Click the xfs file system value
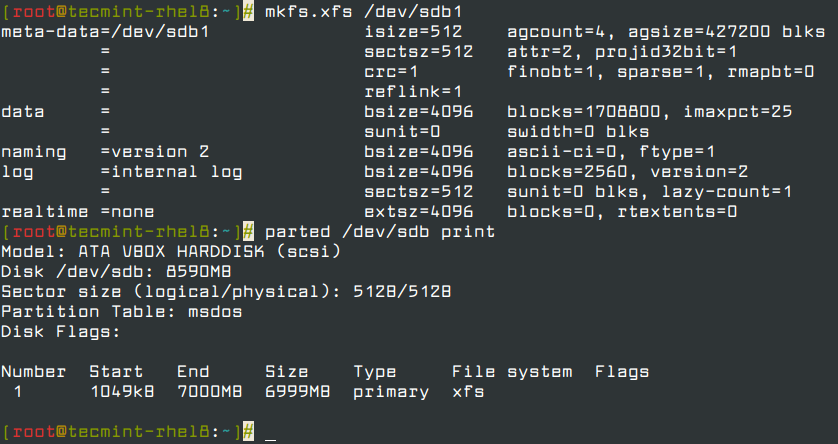The height and width of the screenshot is (444, 838). [x=468, y=392]
